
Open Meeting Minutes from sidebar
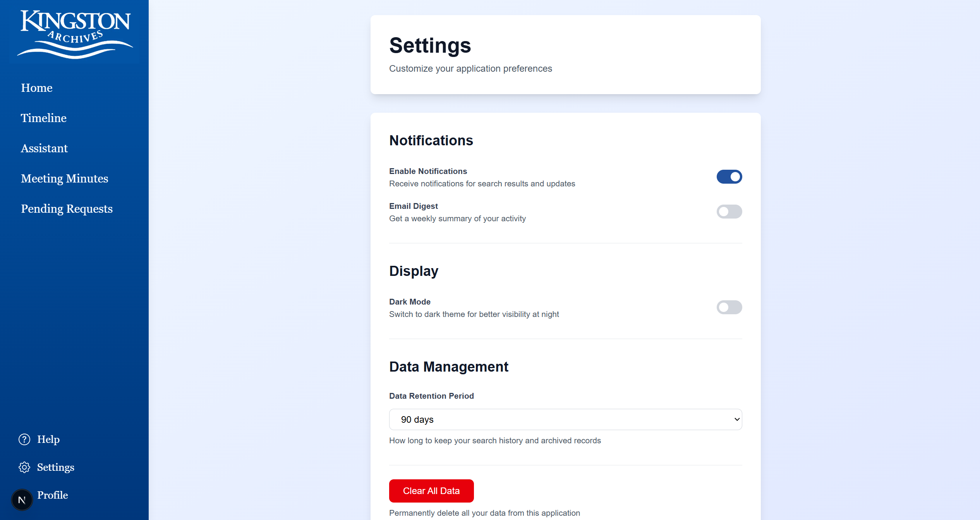[65, 179]
